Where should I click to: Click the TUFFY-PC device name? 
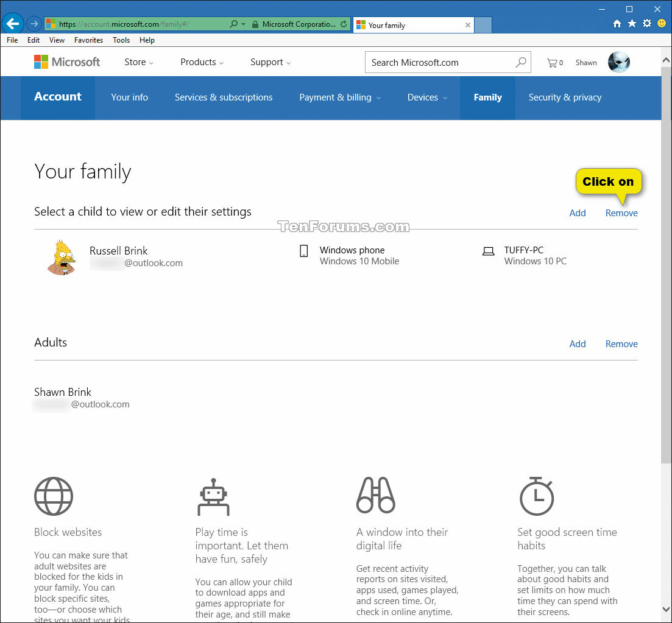coord(524,250)
